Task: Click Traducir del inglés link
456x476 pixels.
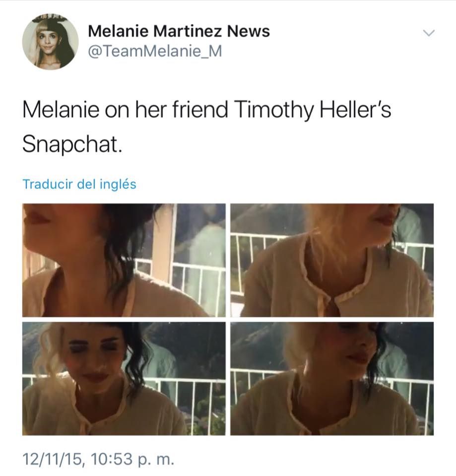Action: point(79,184)
